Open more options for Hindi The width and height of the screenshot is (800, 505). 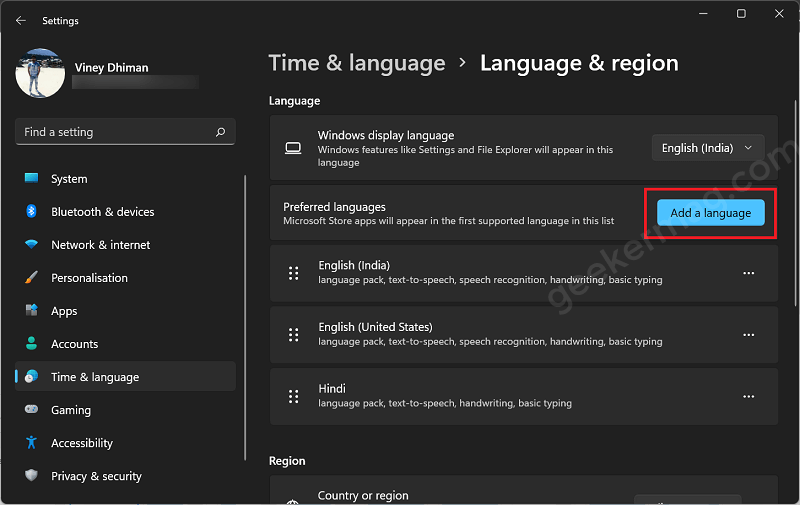748,396
